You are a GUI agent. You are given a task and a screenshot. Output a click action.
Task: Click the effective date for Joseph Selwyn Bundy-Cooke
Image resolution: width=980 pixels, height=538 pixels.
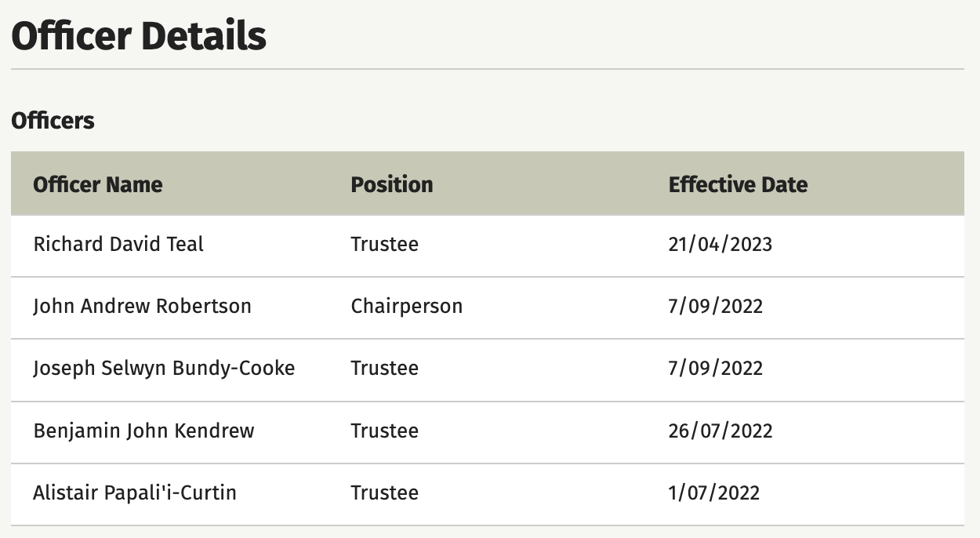point(716,369)
